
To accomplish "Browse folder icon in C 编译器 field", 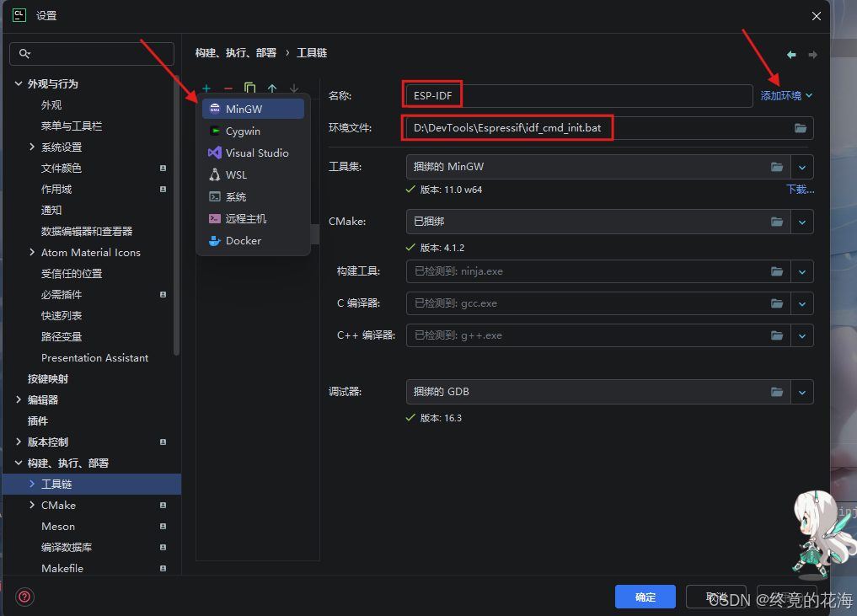I will 777,303.
